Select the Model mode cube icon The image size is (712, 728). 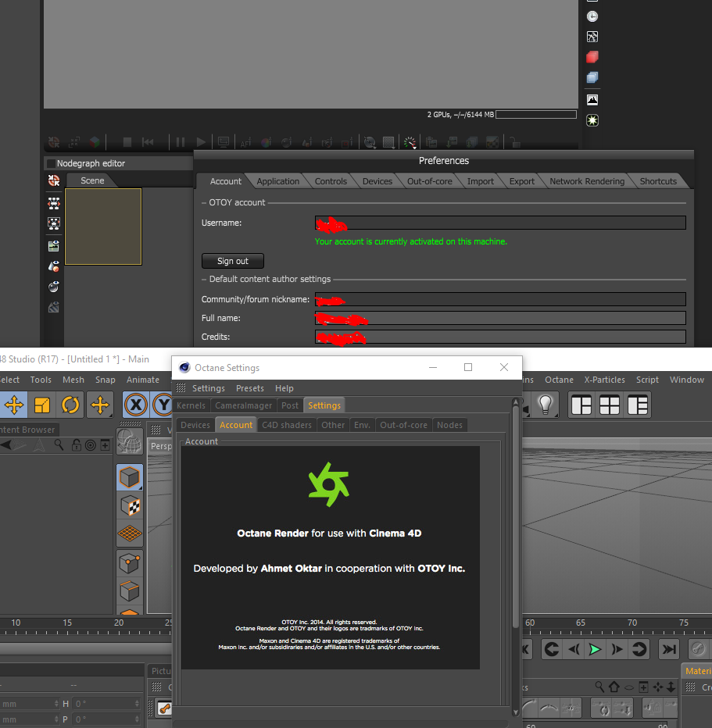130,477
